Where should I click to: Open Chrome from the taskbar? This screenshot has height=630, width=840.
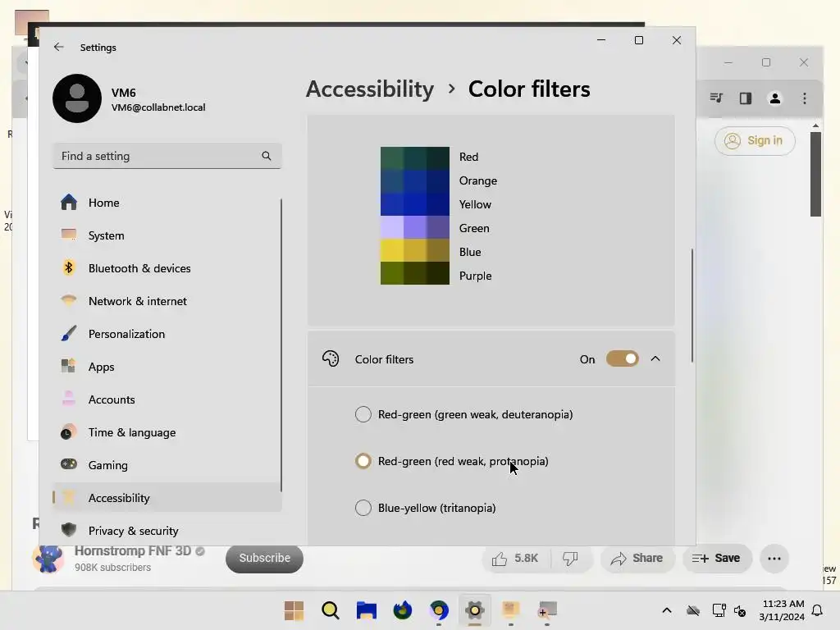[x=439, y=610]
